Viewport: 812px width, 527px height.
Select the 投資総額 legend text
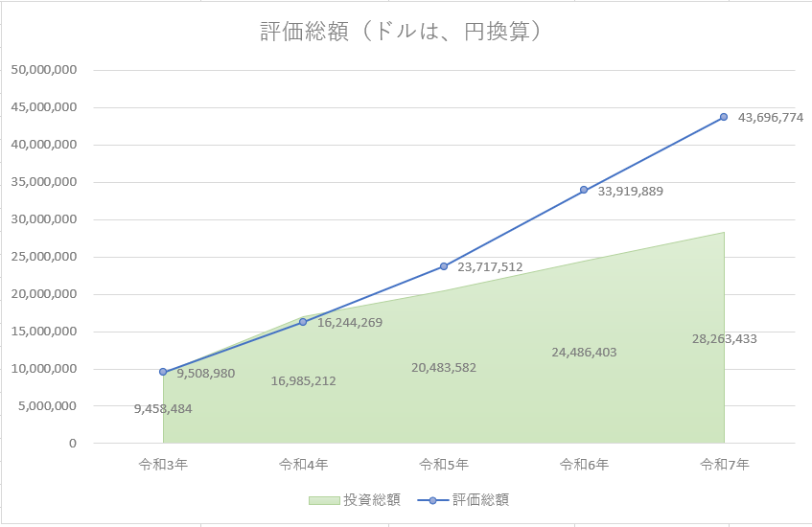(372, 500)
